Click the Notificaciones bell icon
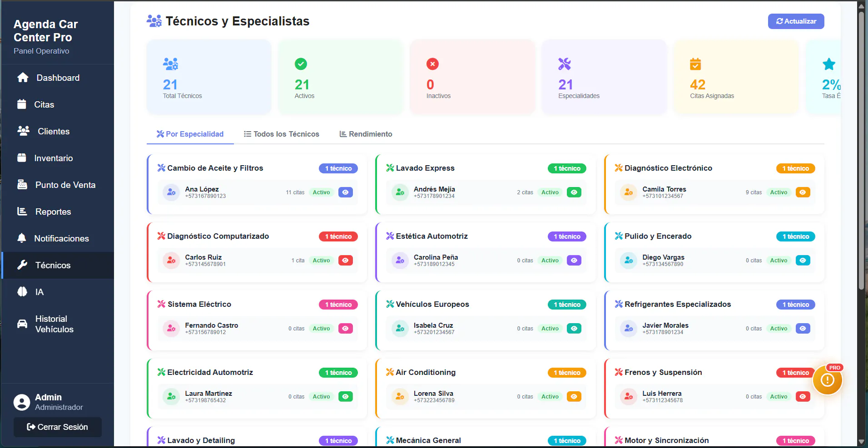 click(22, 238)
